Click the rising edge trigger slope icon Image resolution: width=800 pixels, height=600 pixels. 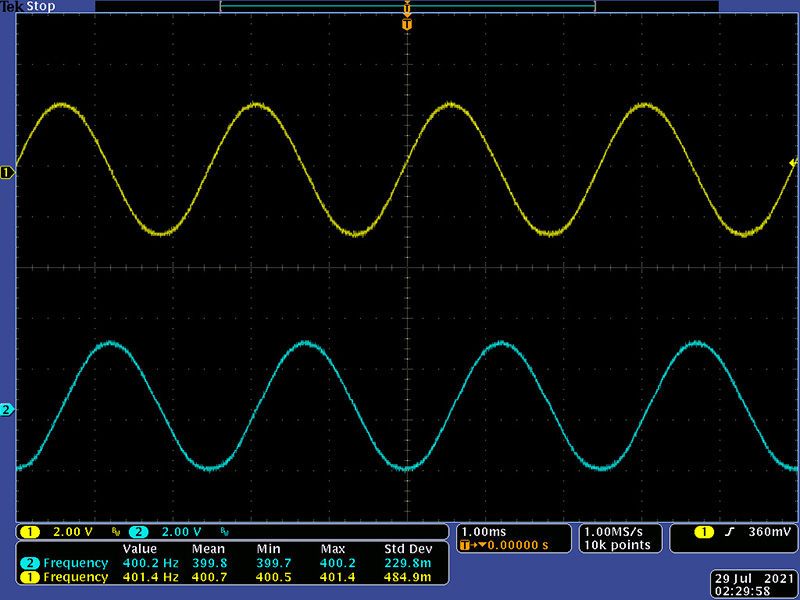730,532
